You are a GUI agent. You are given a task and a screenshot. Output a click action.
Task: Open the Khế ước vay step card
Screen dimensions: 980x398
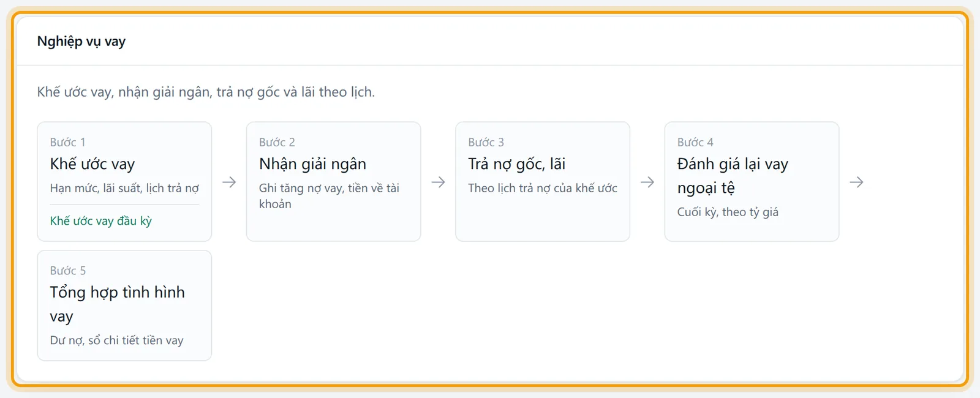[x=124, y=181]
